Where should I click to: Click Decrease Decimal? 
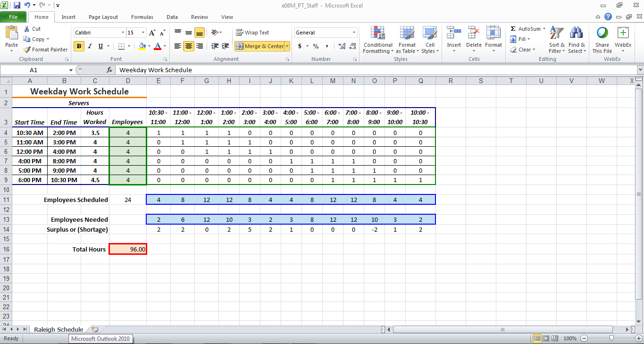[x=352, y=46]
